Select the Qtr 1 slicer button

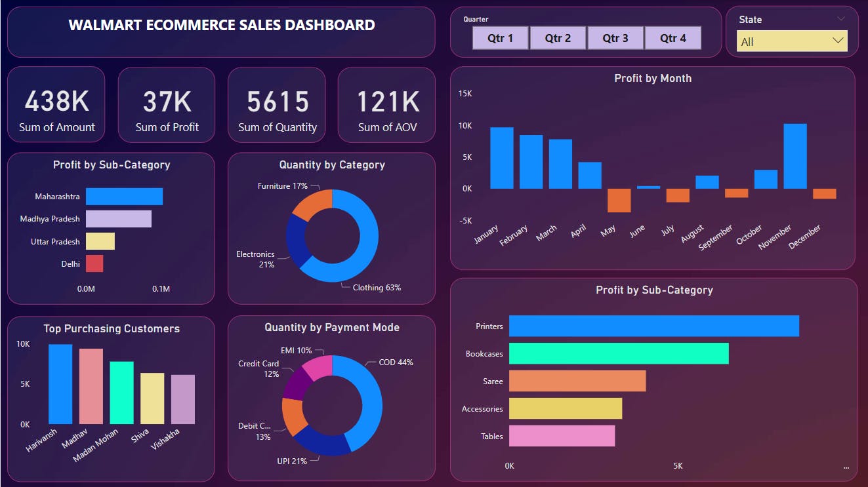pos(500,38)
